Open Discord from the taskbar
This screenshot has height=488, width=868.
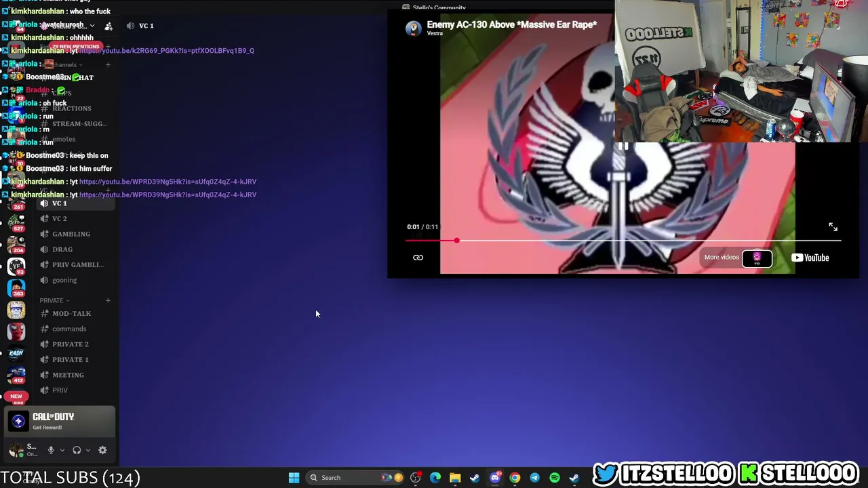click(x=495, y=478)
